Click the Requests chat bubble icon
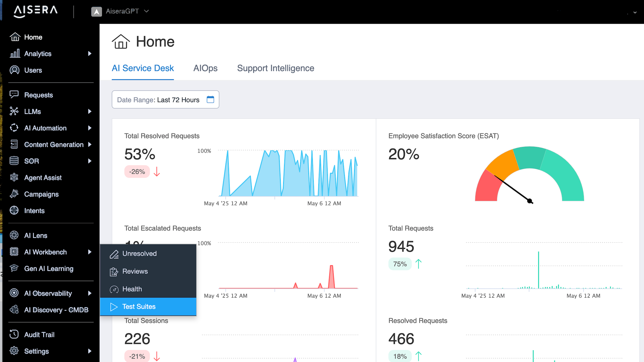The image size is (644, 362). (x=14, y=95)
